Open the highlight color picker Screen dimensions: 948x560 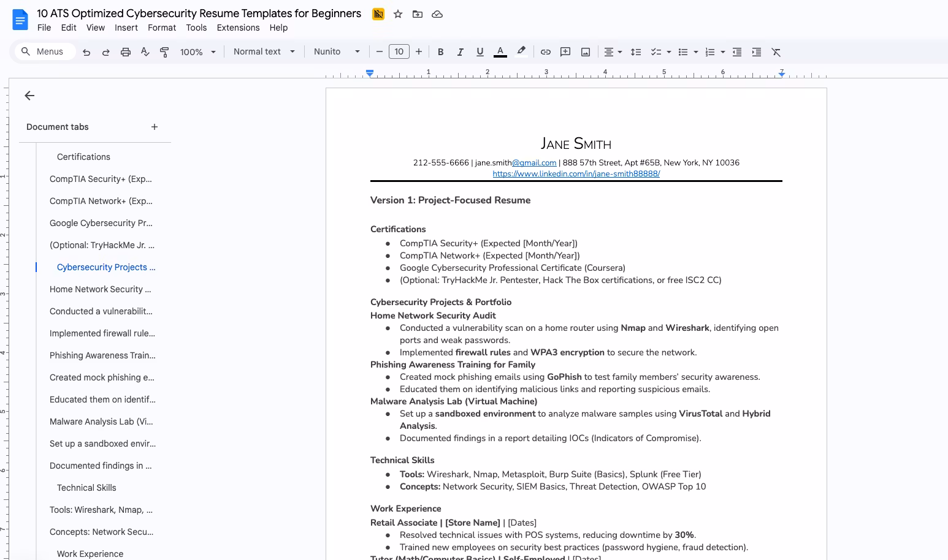coord(521,52)
